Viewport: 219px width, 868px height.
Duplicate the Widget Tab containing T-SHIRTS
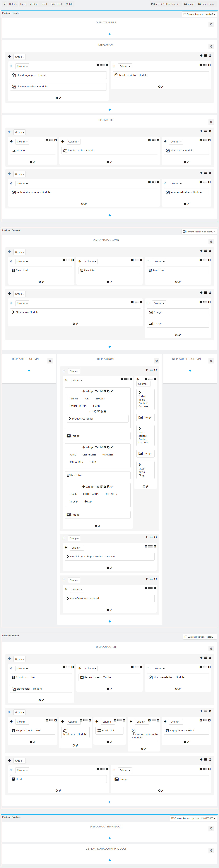[x=108, y=391]
